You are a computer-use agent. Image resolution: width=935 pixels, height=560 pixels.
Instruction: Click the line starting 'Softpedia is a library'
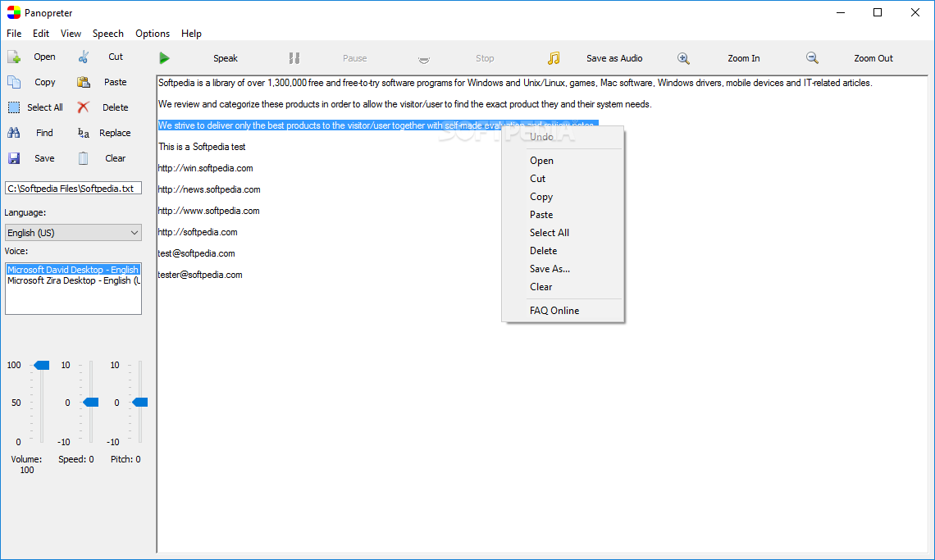515,83
